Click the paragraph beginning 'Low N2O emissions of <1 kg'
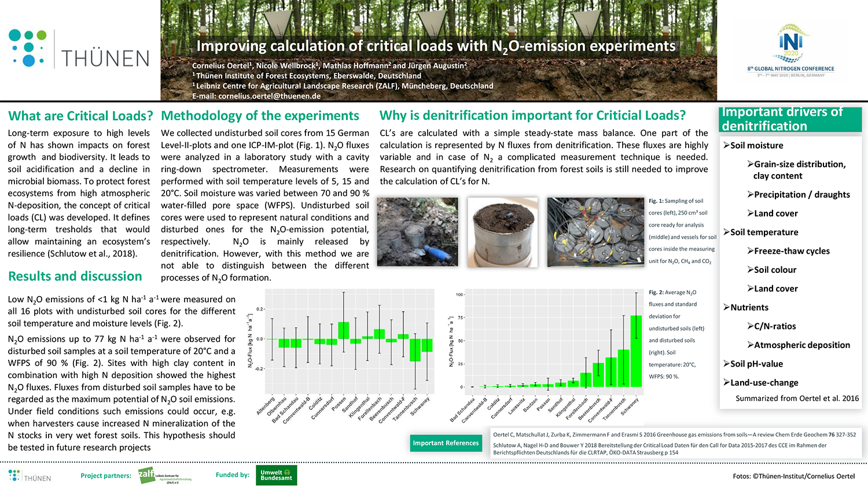868x488 pixels. [122, 311]
